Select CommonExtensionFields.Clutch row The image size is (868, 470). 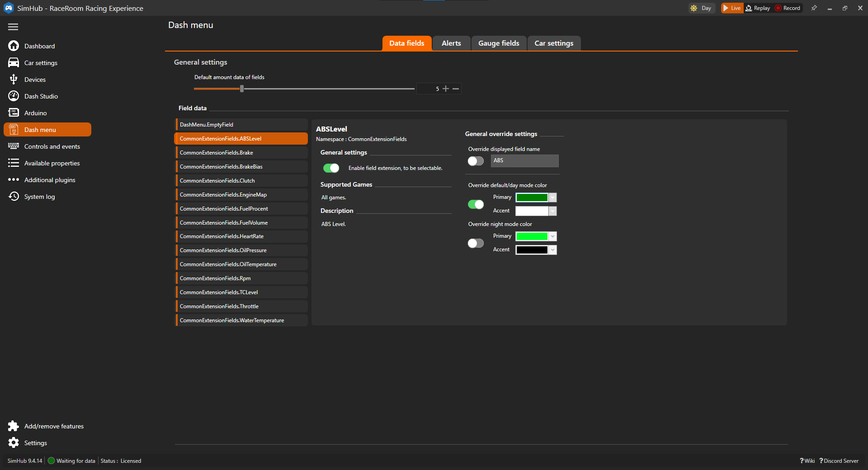point(241,181)
